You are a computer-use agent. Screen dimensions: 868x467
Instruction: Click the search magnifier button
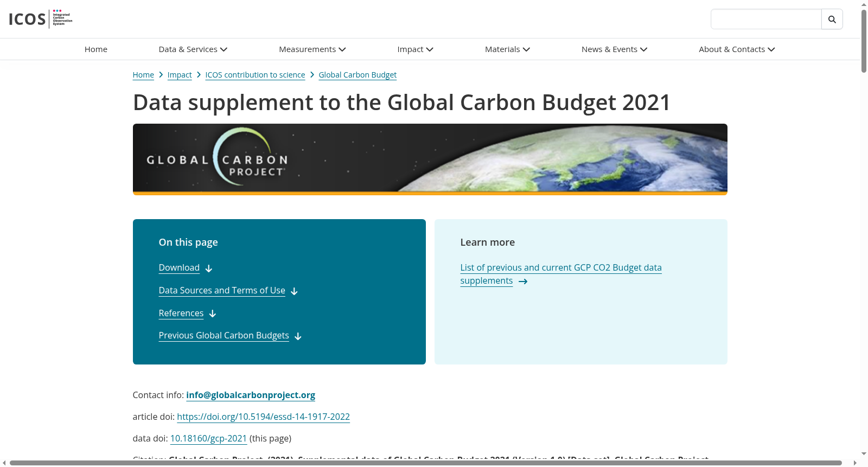click(x=832, y=19)
